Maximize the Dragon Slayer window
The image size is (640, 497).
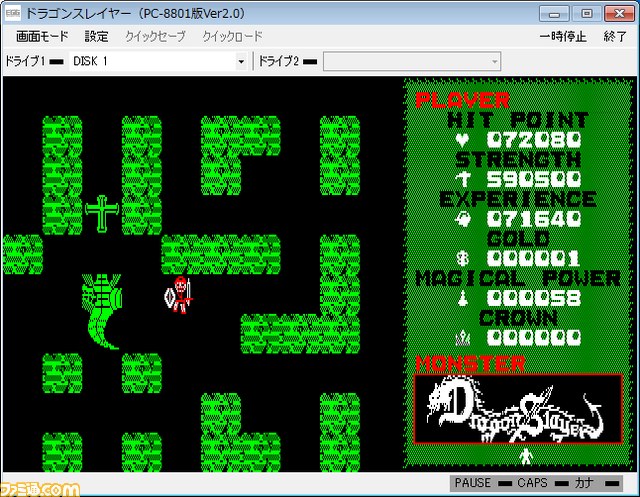click(587, 13)
